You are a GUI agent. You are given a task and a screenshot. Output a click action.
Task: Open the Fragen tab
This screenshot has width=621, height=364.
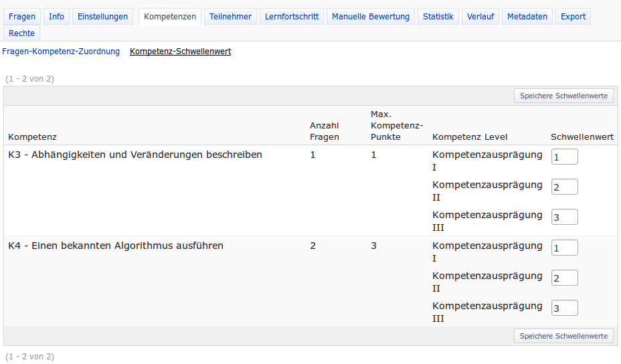[x=22, y=17]
